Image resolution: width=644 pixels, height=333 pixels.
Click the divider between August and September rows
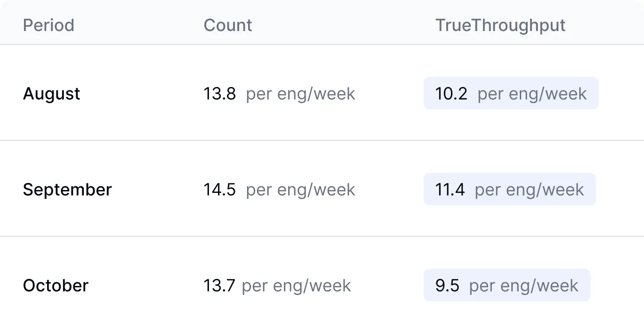point(322,140)
